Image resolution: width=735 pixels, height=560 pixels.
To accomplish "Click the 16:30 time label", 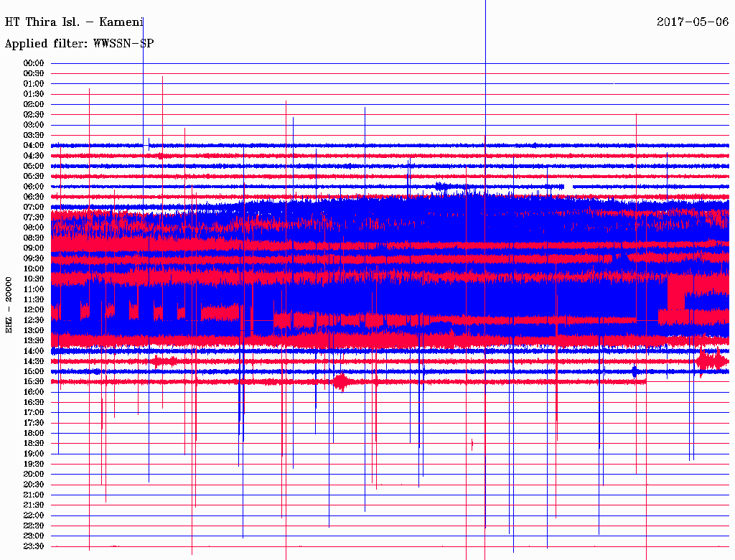I will tap(34, 403).
